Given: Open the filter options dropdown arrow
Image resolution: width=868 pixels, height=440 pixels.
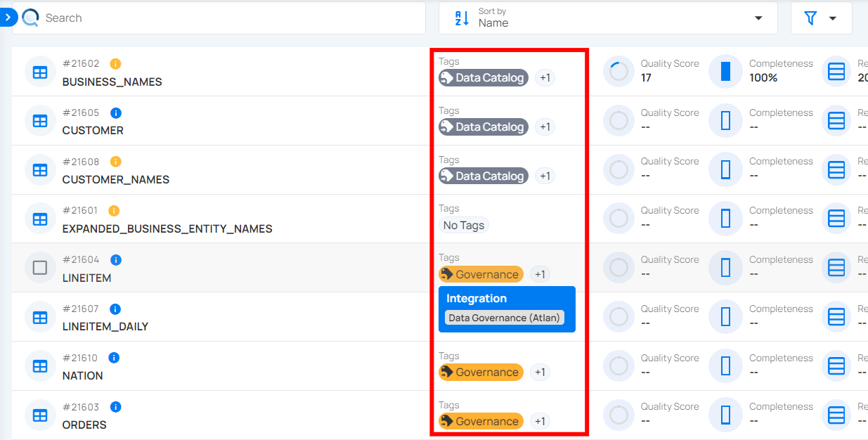Looking at the screenshot, I should [831, 18].
